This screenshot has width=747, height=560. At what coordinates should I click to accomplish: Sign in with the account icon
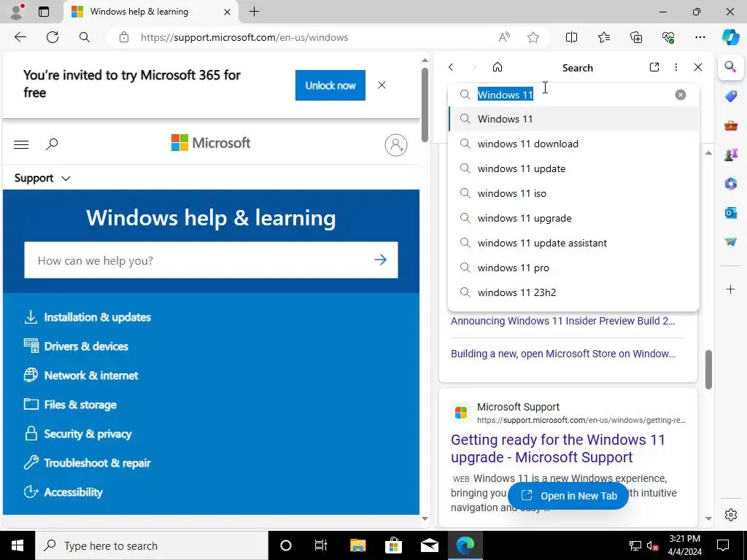coord(396,145)
